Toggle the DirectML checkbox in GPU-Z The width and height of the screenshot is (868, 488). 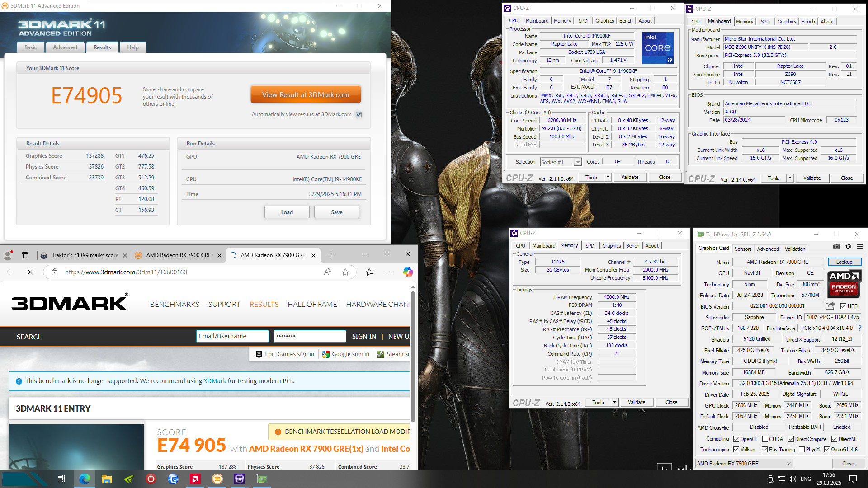coord(834,439)
